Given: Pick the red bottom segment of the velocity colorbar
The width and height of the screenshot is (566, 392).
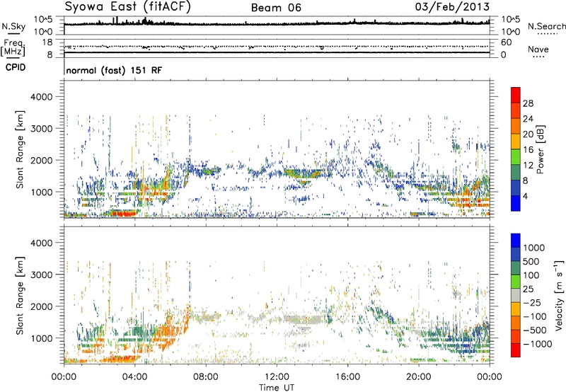Looking at the screenshot, I should click(516, 350).
